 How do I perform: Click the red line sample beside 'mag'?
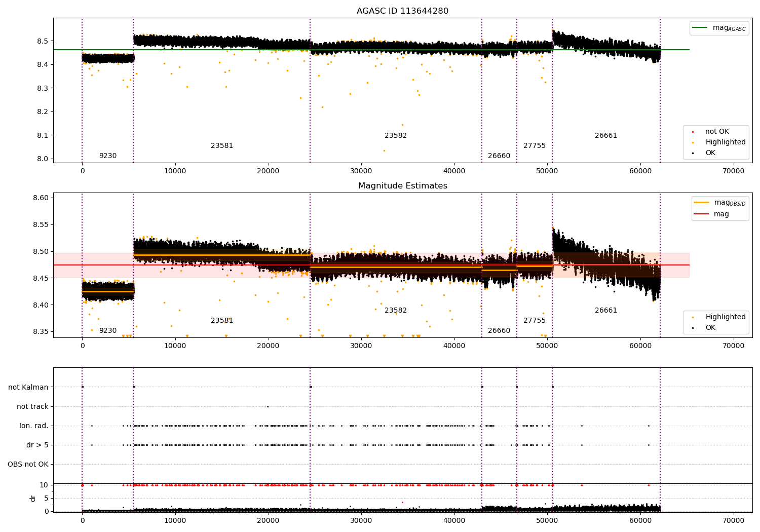[x=701, y=214]
